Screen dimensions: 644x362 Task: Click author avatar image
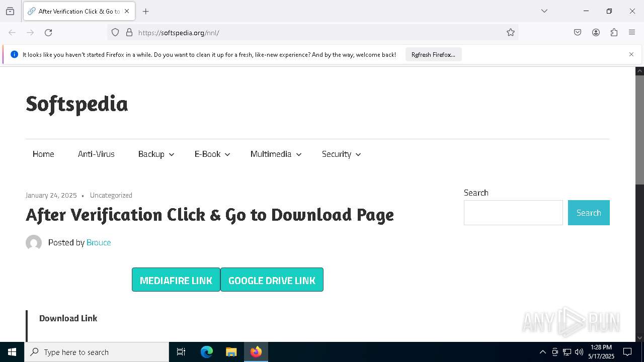34,243
